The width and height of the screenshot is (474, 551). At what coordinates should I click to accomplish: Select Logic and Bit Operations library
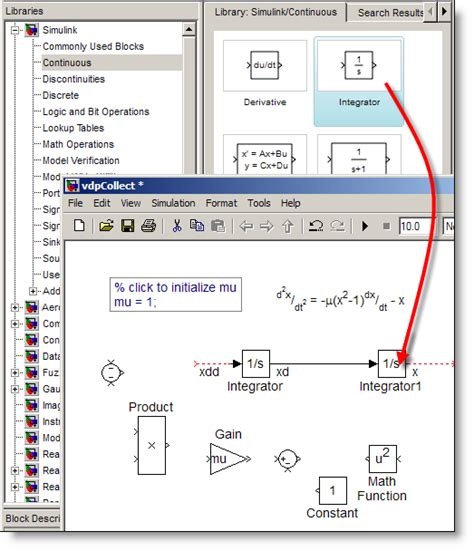coord(96,112)
